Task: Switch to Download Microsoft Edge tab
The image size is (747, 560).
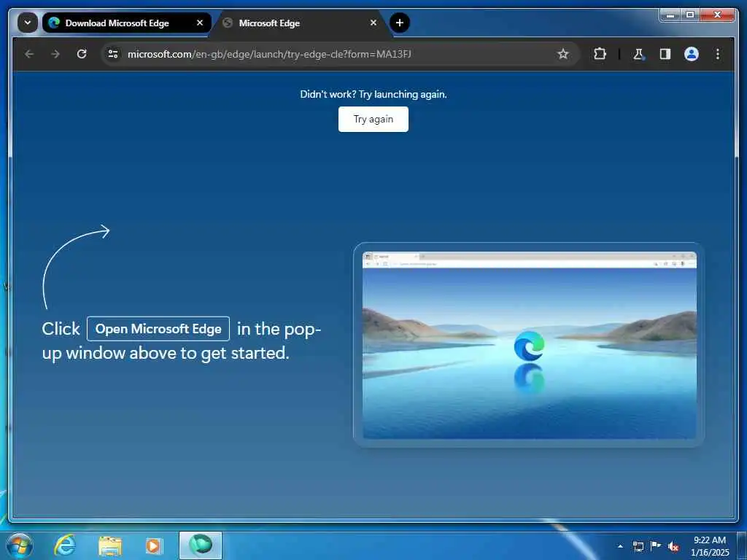Action: (x=126, y=23)
